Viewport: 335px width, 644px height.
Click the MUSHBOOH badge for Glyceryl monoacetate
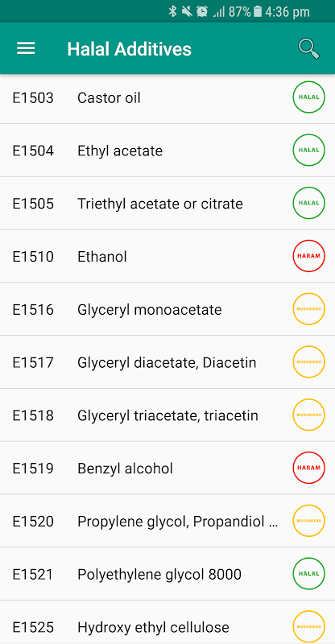tap(308, 309)
